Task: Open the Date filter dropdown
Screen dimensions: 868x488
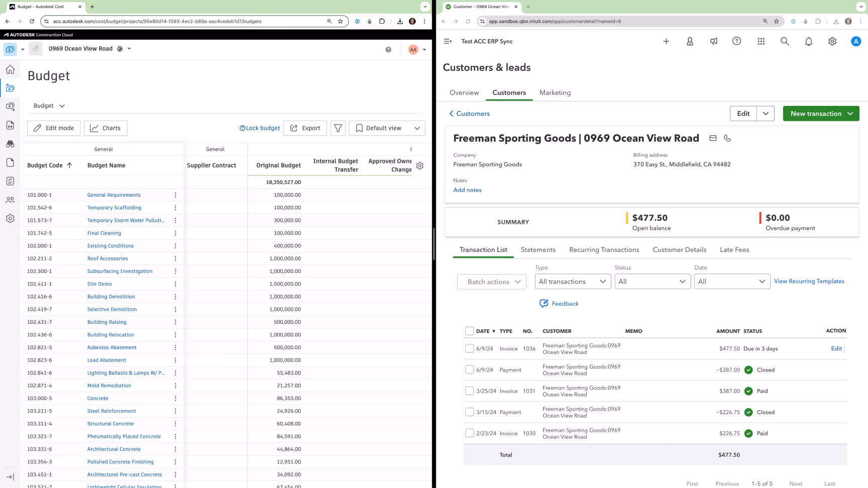Action: click(x=732, y=282)
